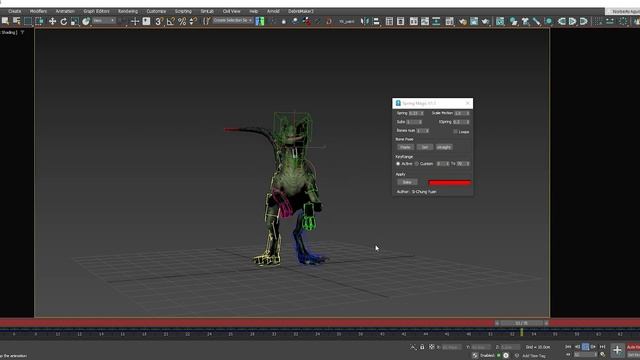Open the Render Setup icon
The width and height of the screenshot is (640, 360).
point(462,21)
